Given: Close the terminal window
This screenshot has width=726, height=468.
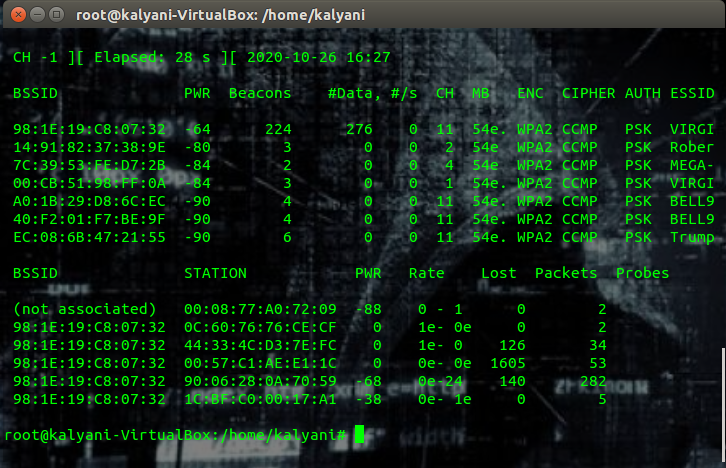Looking at the screenshot, I should pyautogui.click(x=18, y=15).
